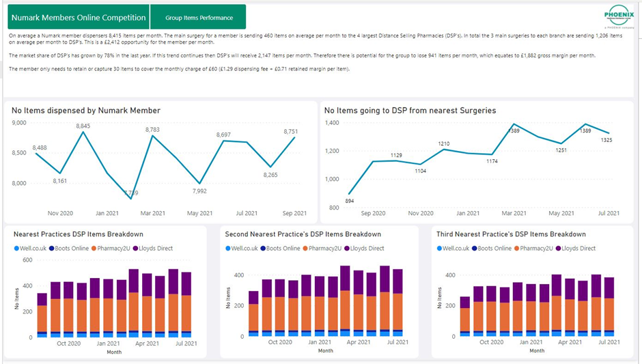Open the Numark Members Online Competition tab

pos(79,17)
